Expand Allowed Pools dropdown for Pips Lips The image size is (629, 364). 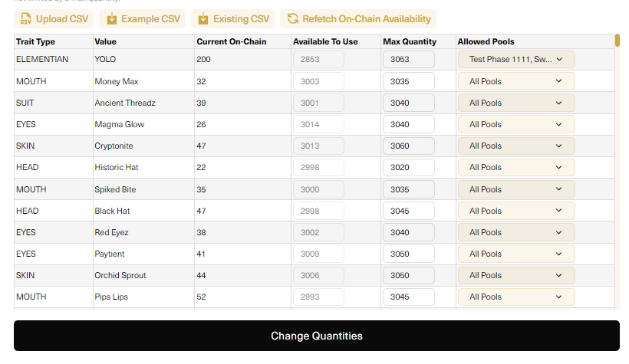coord(515,297)
